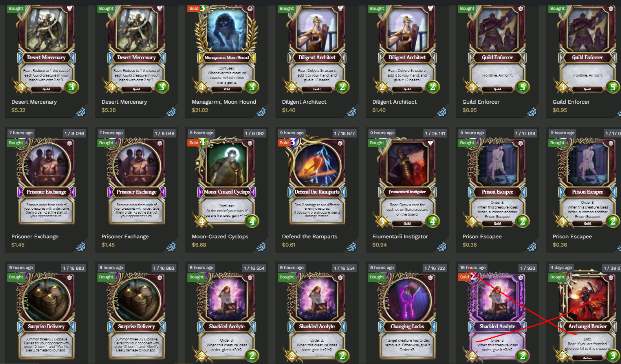621x364 pixels.
Task: Open the Defend the Ramparts name link
Action: (310, 236)
